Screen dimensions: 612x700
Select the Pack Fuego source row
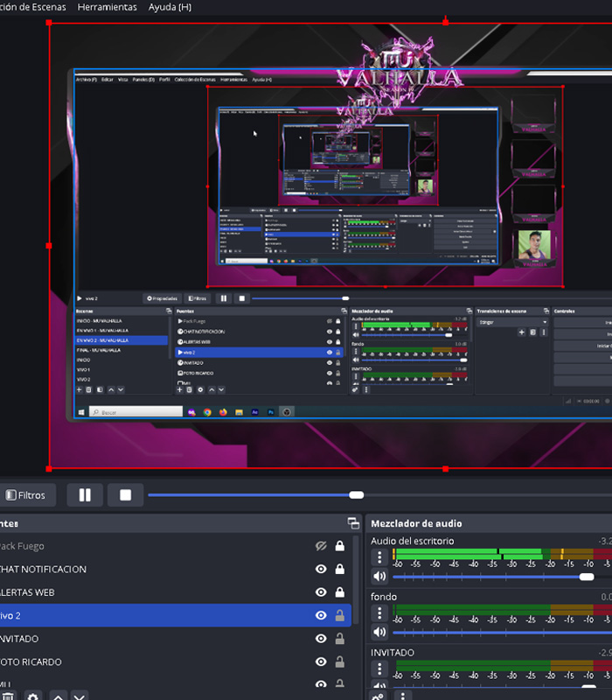(x=176, y=546)
